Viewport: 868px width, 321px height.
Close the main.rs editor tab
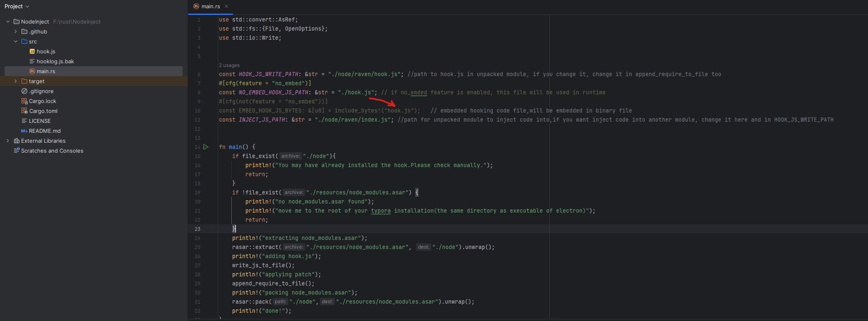[x=226, y=6]
